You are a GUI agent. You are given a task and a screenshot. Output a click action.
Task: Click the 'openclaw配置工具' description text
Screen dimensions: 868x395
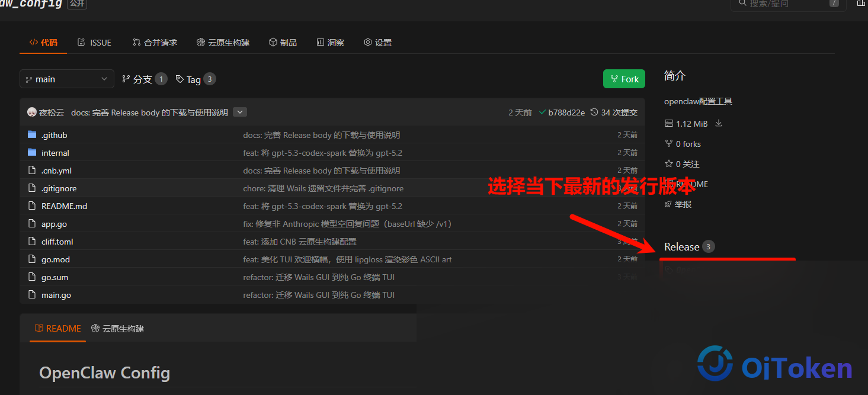pos(698,101)
